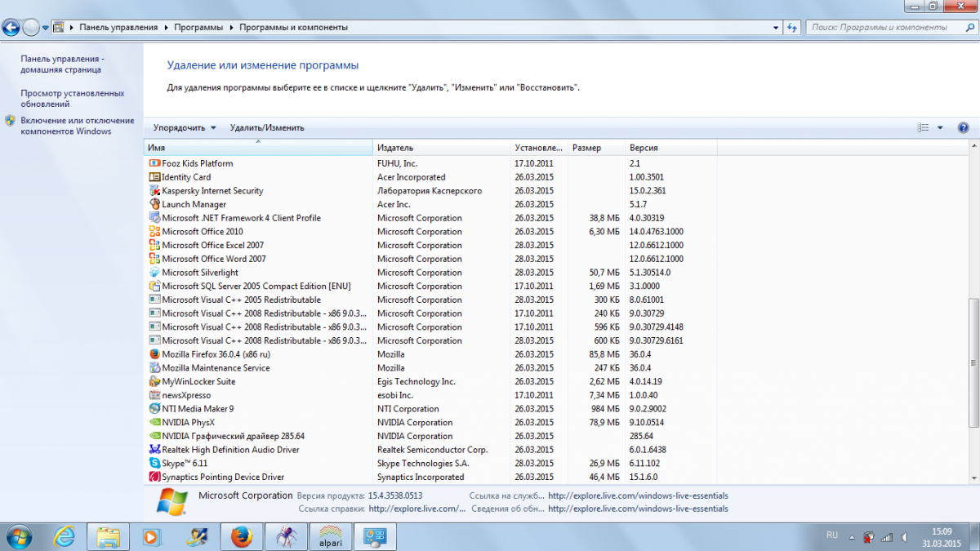Click the NVIDIA PhysX program icon
The width and height of the screenshot is (980, 551).
pyautogui.click(x=155, y=422)
